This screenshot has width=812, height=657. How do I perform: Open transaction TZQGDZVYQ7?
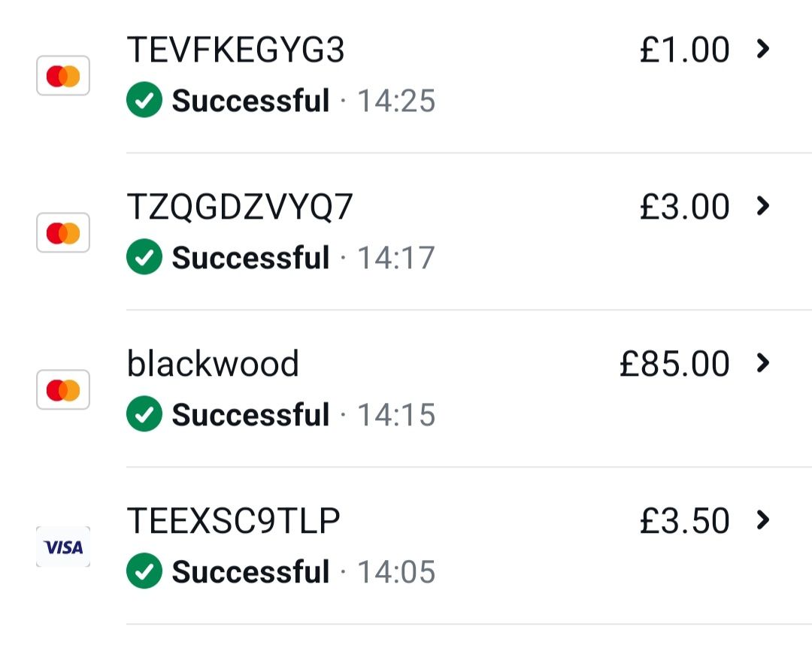[x=240, y=207]
